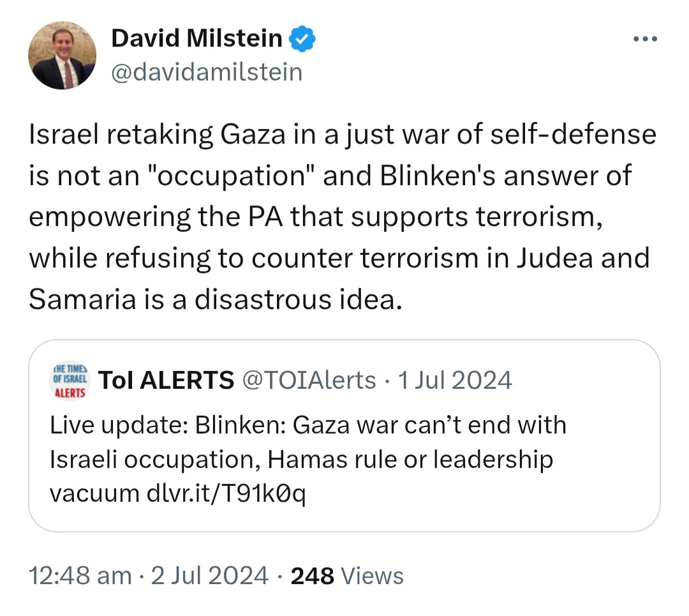The width and height of the screenshot is (689, 616).
Task: Open the ToI ALERTS account name
Action: (x=166, y=380)
